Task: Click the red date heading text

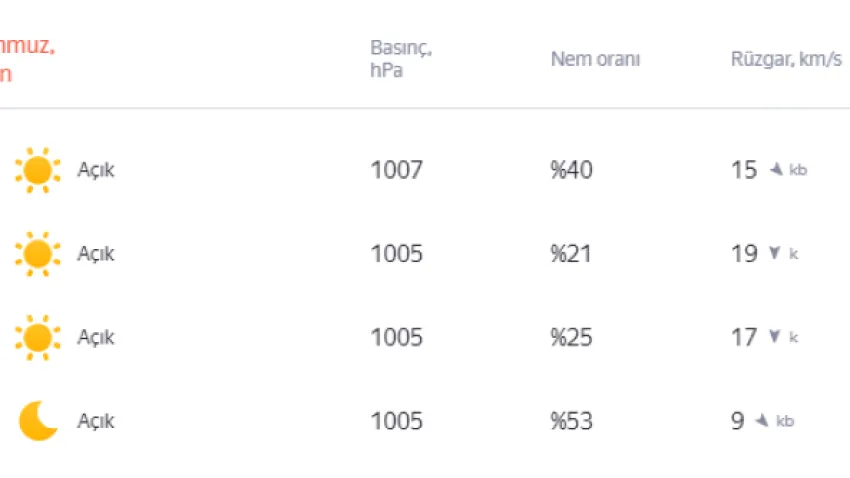Action: (27, 59)
